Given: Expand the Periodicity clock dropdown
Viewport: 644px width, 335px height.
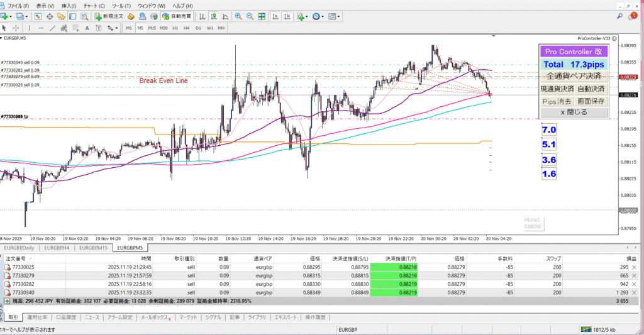Looking at the screenshot, I should click(x=318, y=16).
